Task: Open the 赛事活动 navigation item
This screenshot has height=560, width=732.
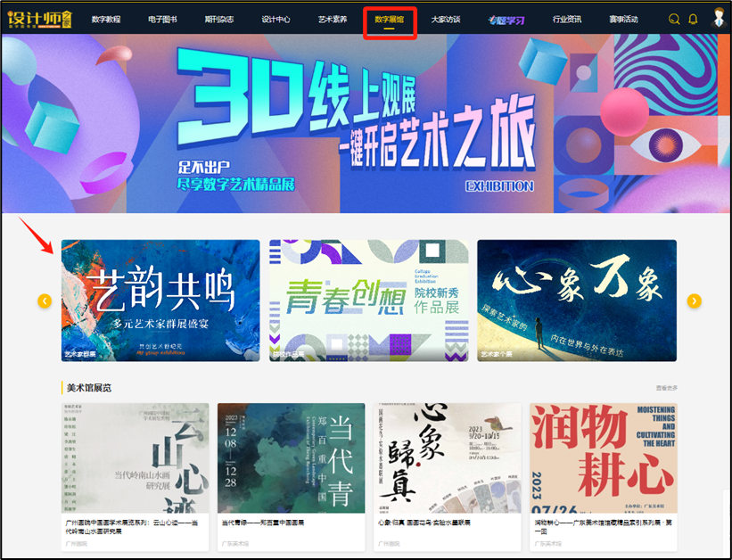Action: (625, 19)
